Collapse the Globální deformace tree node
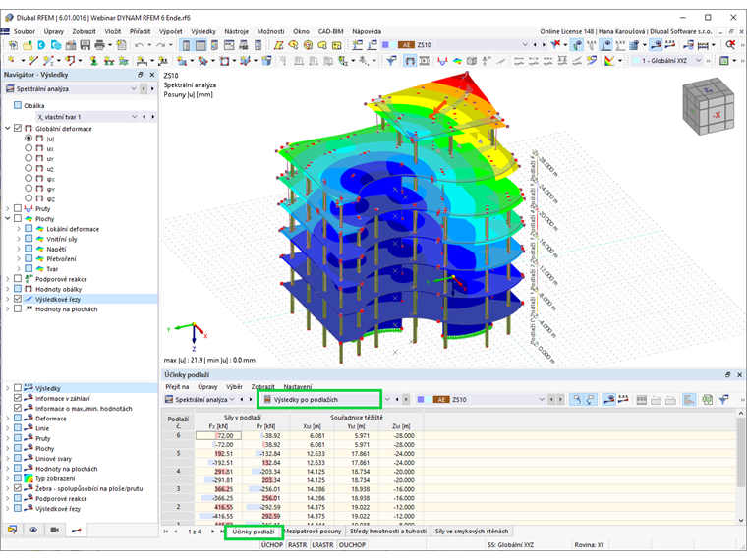Viewport: 747px width, 560px height. pyautogui.click(x=8, y=128)
